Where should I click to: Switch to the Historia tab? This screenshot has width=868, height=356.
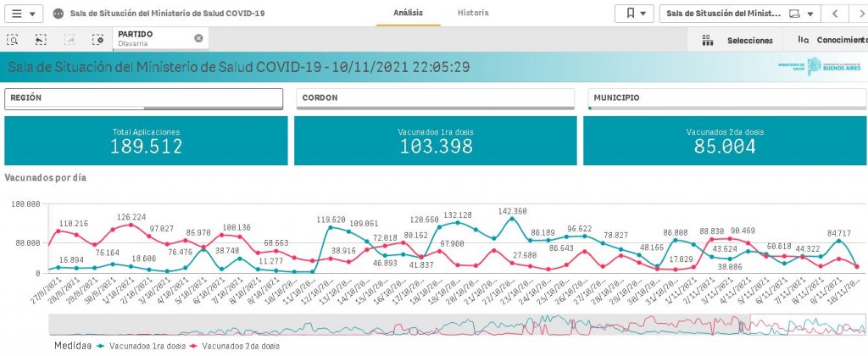[x=473, y=13]
